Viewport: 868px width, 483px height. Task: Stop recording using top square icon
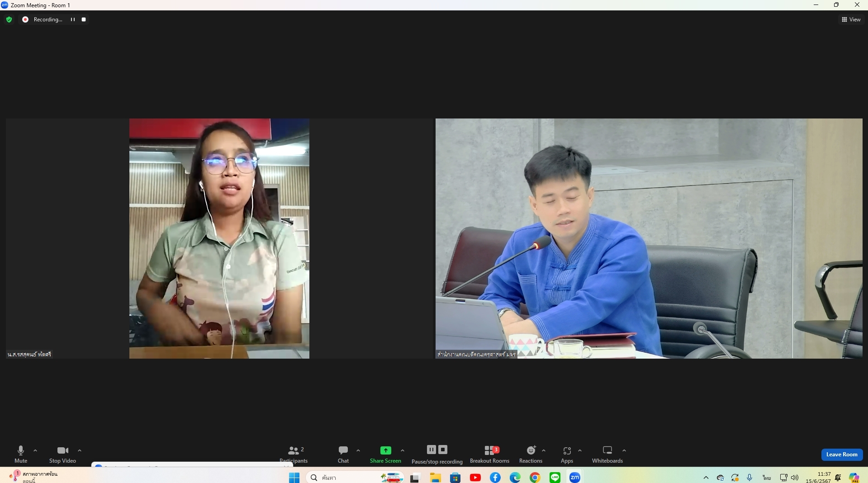[x=84, y=19]
